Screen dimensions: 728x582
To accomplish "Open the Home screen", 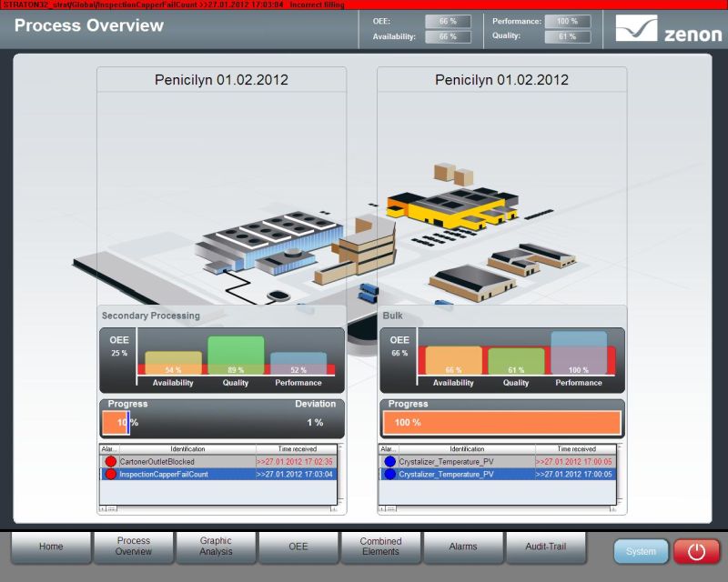I will (51, 547).
